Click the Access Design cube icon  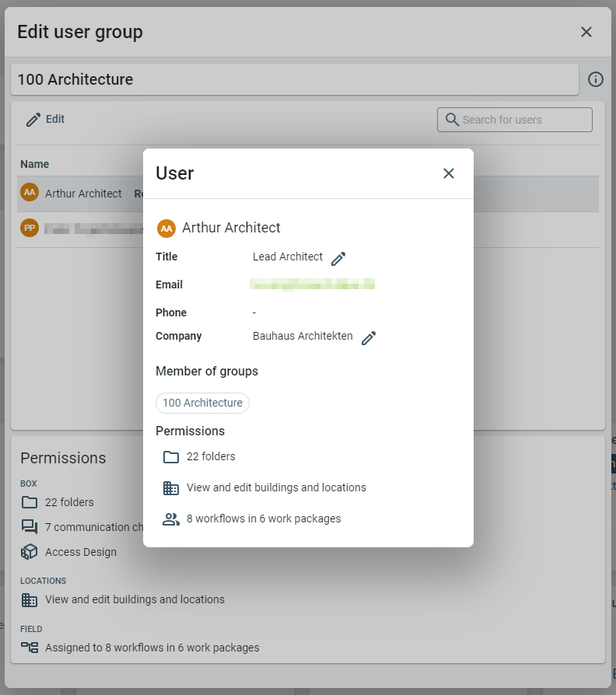tap(30, 552)
